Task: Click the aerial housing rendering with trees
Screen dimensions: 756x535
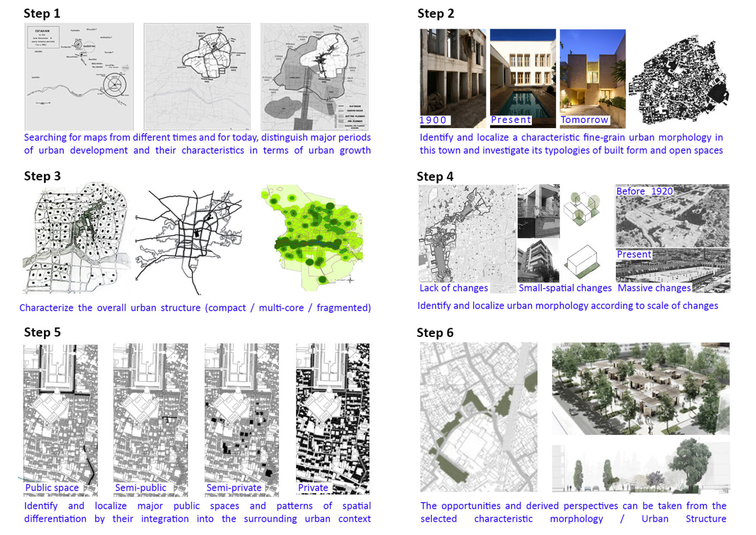Action: [x=641, y=388]
